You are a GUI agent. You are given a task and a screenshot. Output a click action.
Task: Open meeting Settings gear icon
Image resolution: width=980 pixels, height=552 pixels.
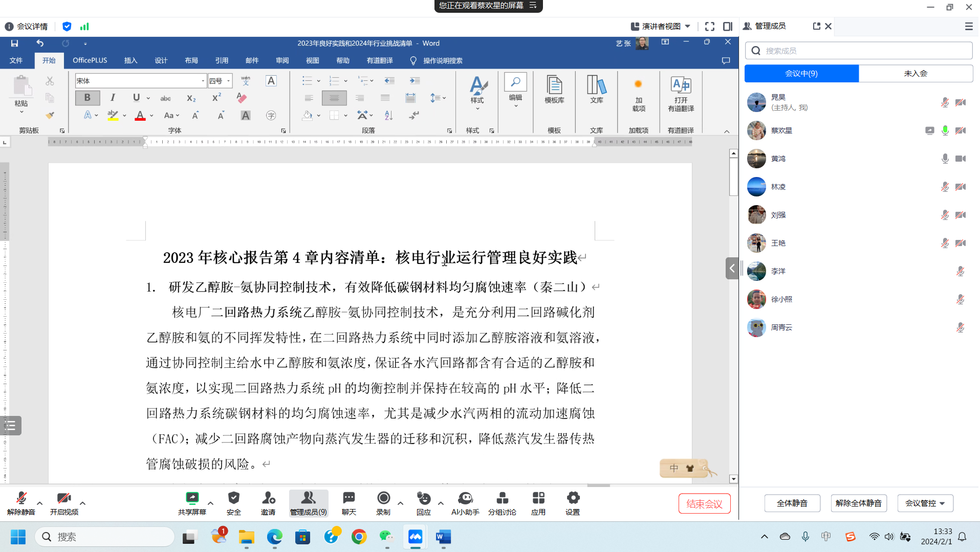(573, 498)
